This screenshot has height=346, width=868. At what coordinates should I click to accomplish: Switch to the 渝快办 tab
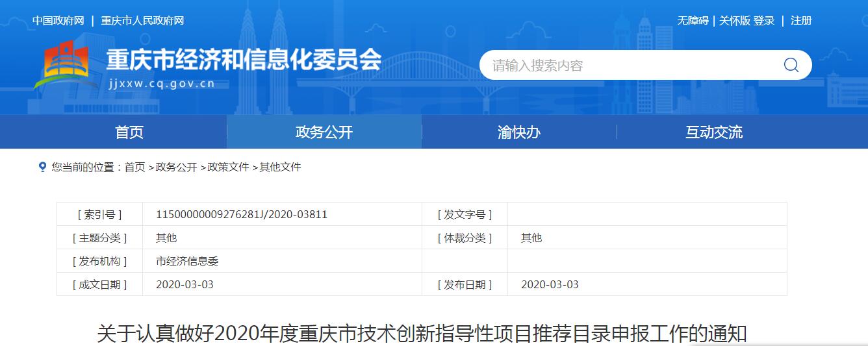[518, 132]
